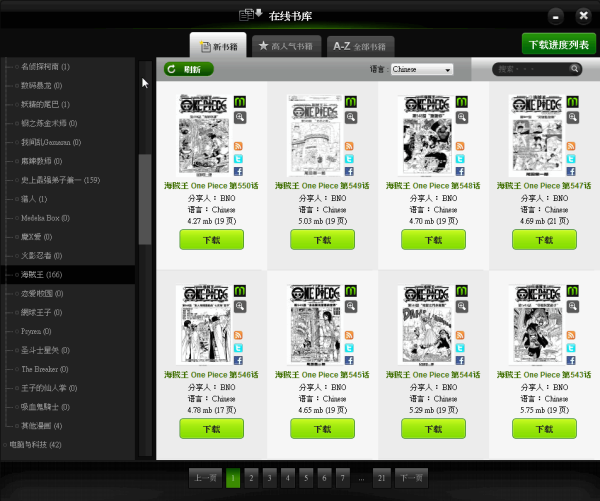Viewport: 600px width, 501px height.
Task: Click the 上一页 previous page button
Action: (205, 478)
